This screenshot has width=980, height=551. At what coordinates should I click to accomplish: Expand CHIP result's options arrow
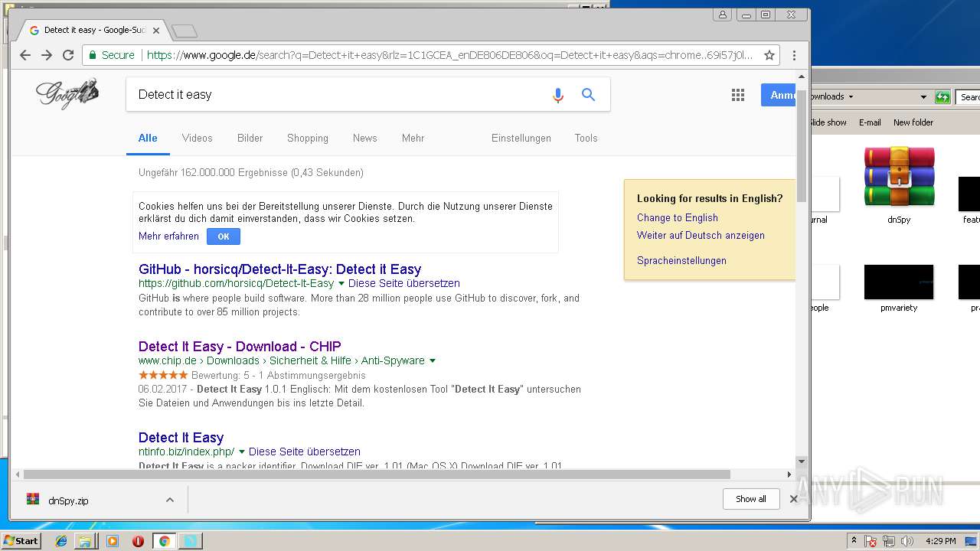coord(433,361)
